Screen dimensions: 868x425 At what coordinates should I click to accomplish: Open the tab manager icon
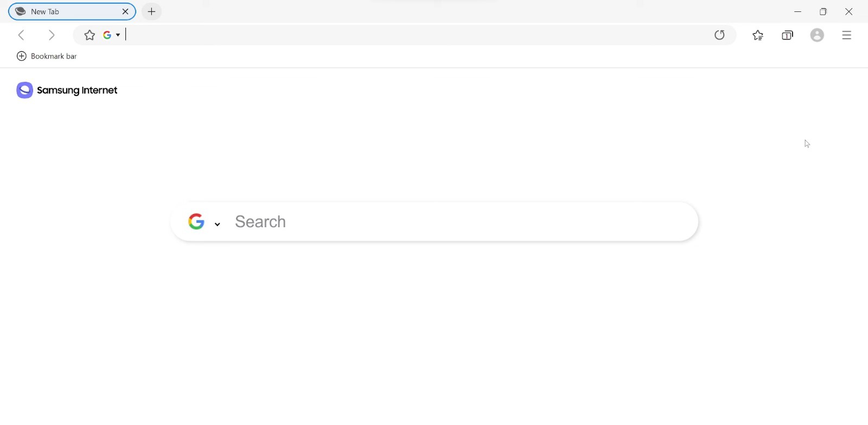point(787,35)
